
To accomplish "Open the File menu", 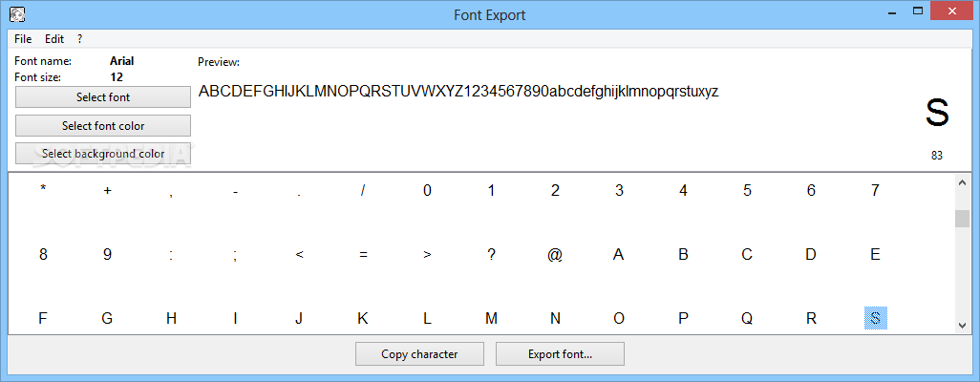I will pos(23,39).
